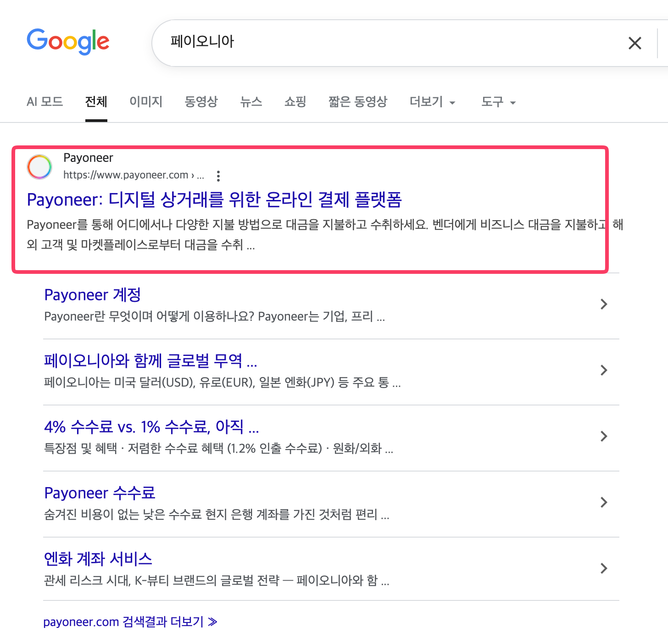Clear the search box with X icon
This screenshot has width=668, height=644.
point(635,43)
